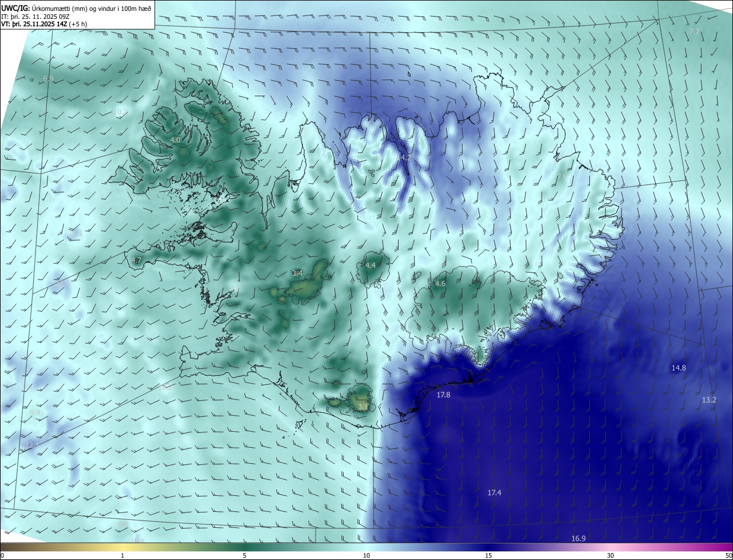Click the colour scale tick label '1'
Screen dimensions: 733x560
coord(123,555)
